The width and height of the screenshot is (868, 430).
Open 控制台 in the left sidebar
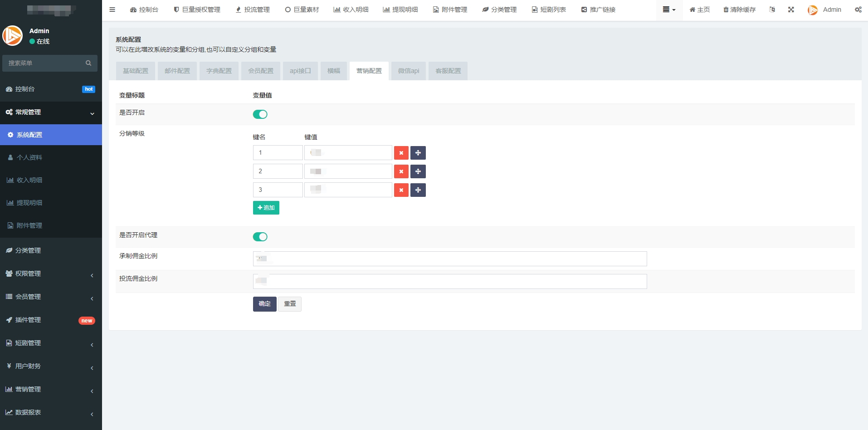tap(51, 89)
